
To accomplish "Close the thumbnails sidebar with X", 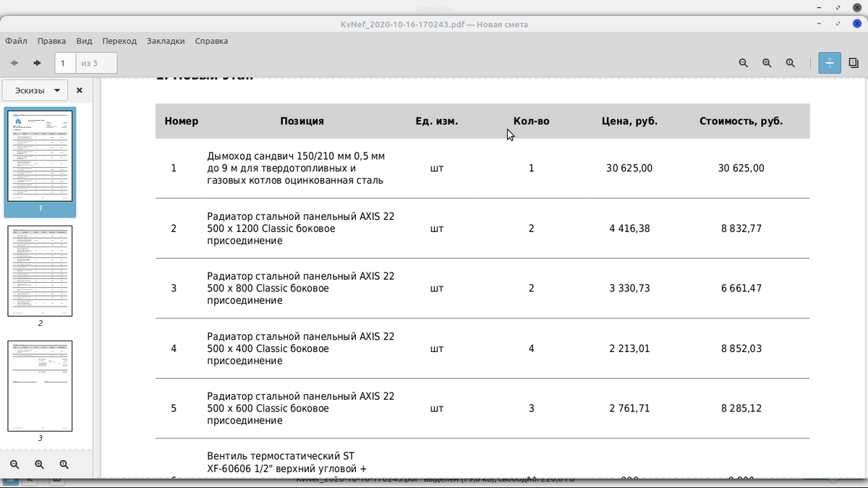I will pos(80,90).
